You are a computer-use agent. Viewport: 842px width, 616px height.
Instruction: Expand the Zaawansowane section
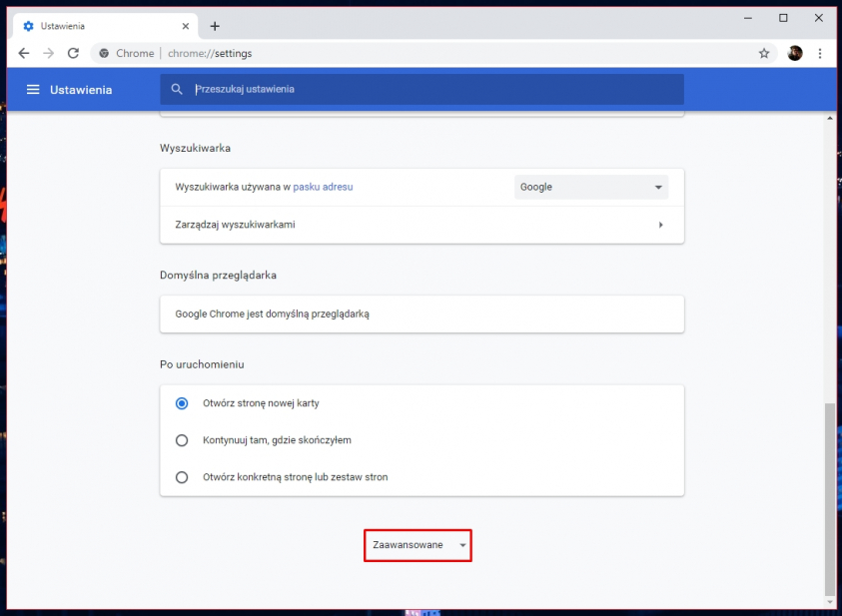(417, 545)
